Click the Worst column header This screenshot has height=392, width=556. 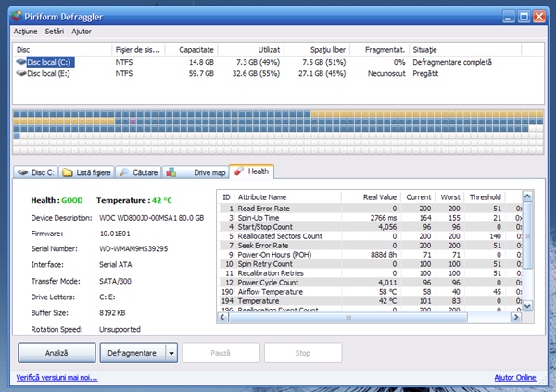click(x=450, y=197)
